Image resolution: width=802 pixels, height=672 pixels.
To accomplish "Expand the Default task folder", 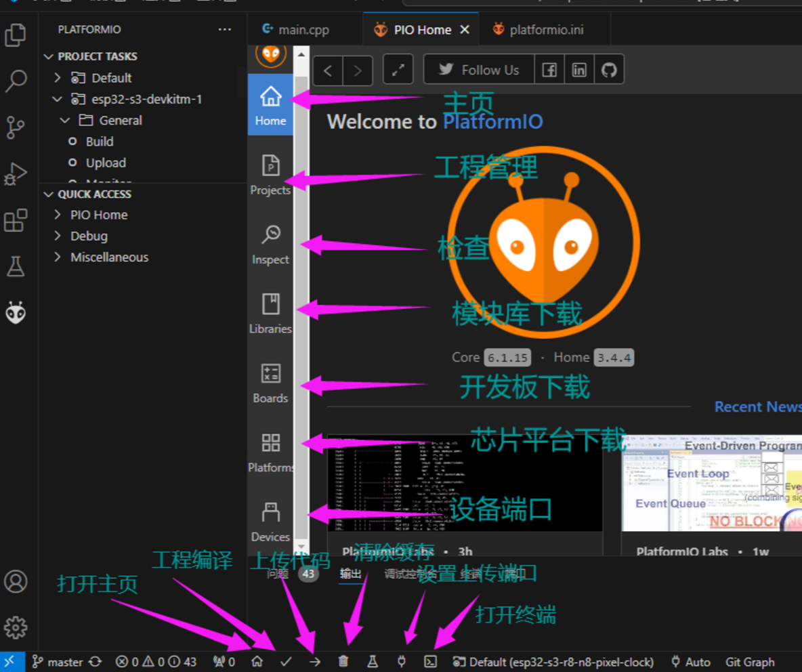I will pos(58,78).
